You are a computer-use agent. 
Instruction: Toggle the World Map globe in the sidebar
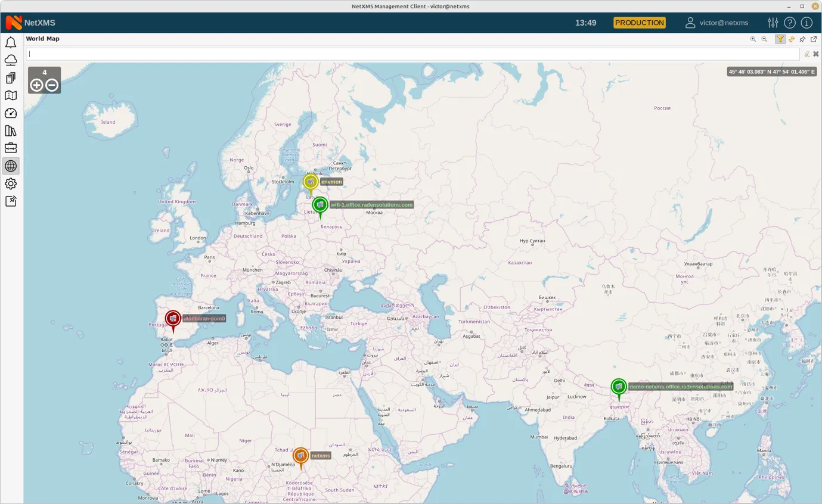point(11,166)
